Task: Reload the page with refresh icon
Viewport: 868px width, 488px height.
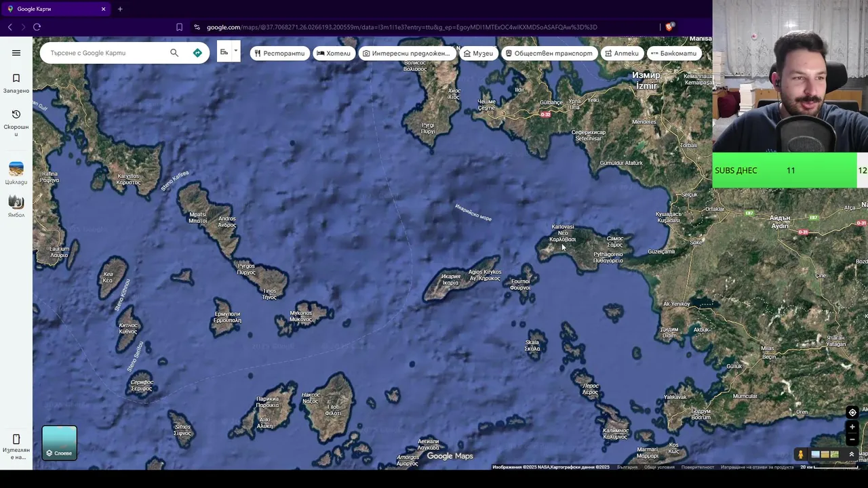Action: pyautogui.click(x=37, y=27)
